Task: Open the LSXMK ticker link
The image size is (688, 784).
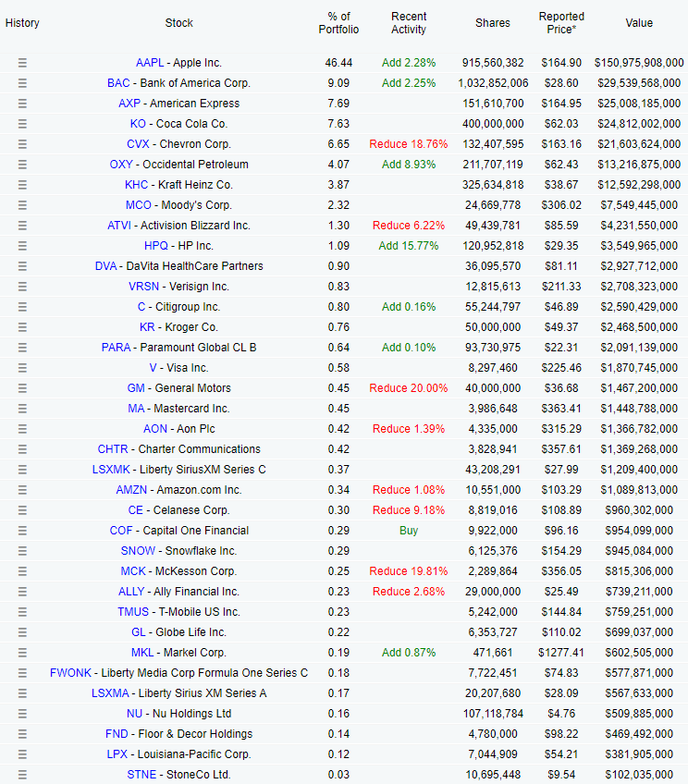Action: tap(111, 470)
